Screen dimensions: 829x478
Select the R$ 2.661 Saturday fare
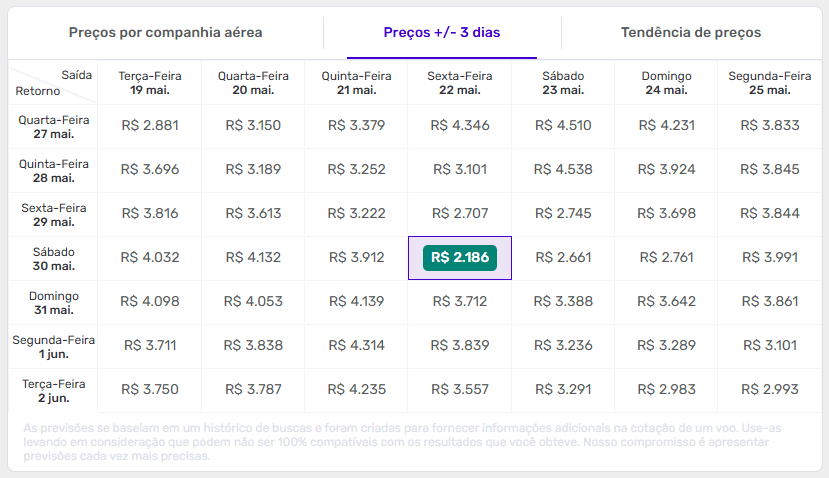(563, 258)
